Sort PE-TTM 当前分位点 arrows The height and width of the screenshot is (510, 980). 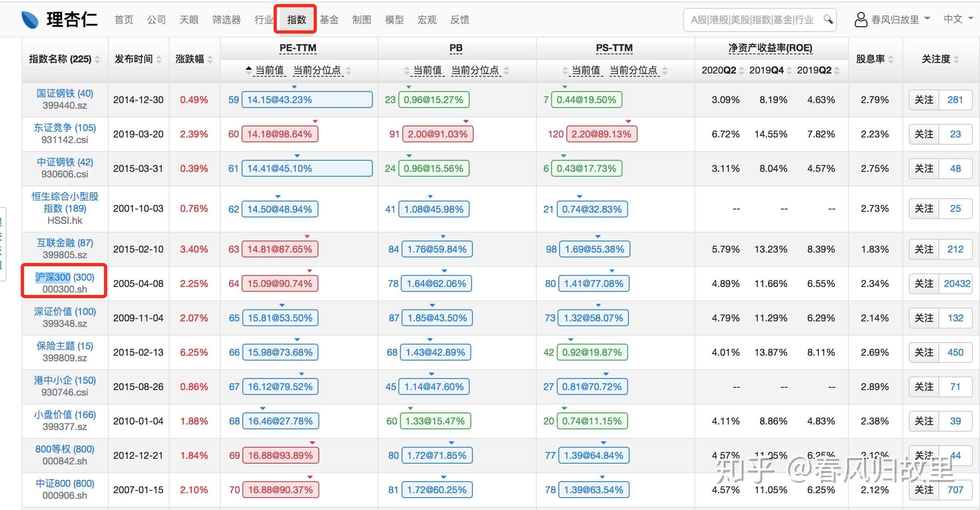tap(348, 71)
